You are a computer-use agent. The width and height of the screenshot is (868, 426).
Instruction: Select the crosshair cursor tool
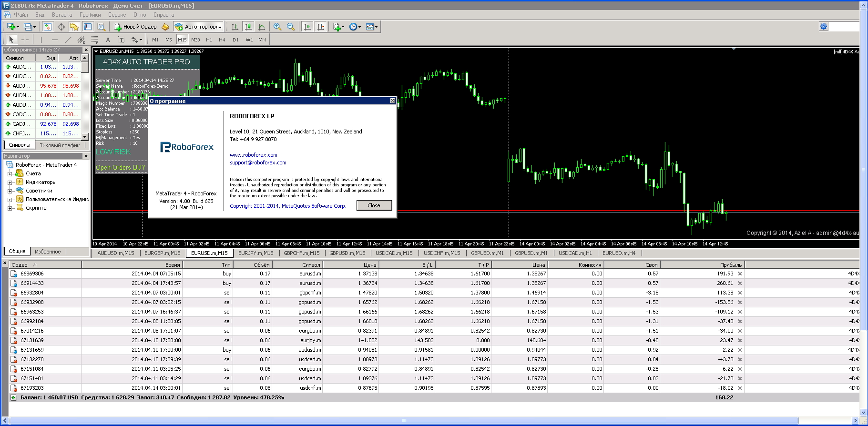(x=25, y=40)
